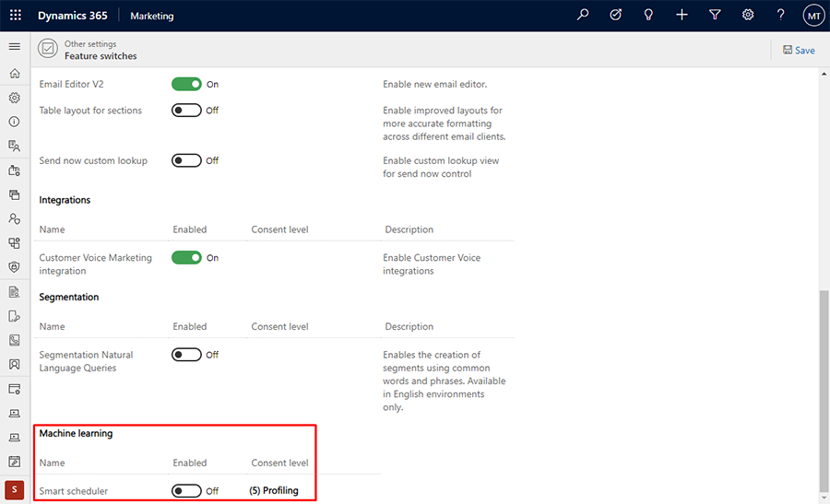Open the MT user account avatar
Screen dimensions: 830x504
813,16
